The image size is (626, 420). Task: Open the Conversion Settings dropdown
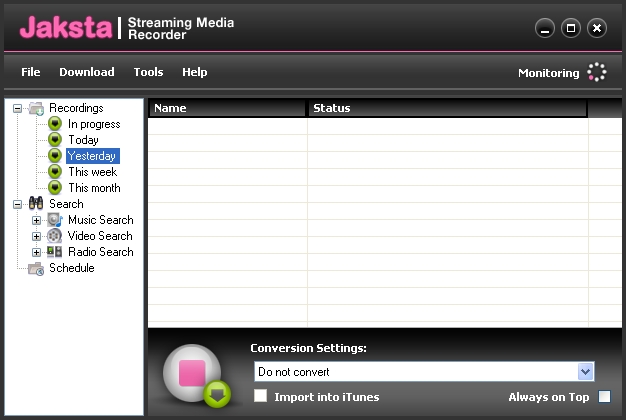[x=585, y=372]
